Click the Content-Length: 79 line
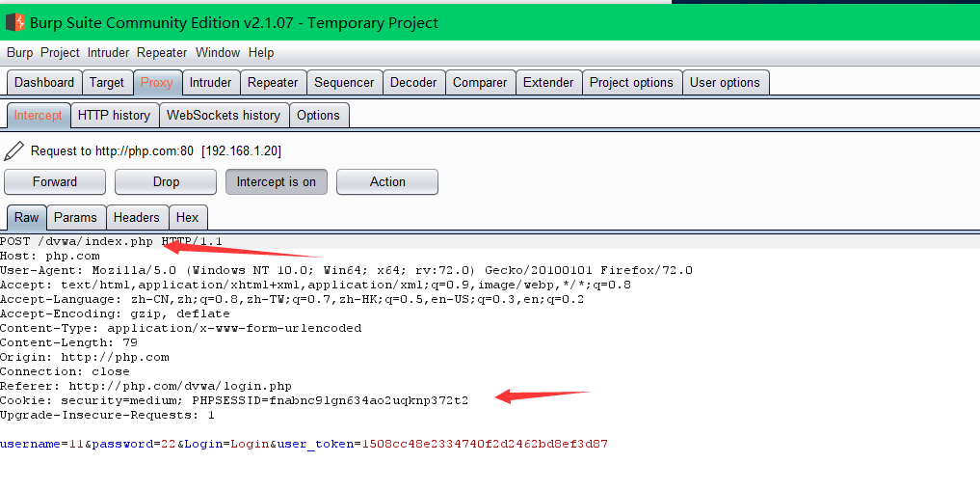This screenshot has width=980, height=490. (x=68, y=342)
